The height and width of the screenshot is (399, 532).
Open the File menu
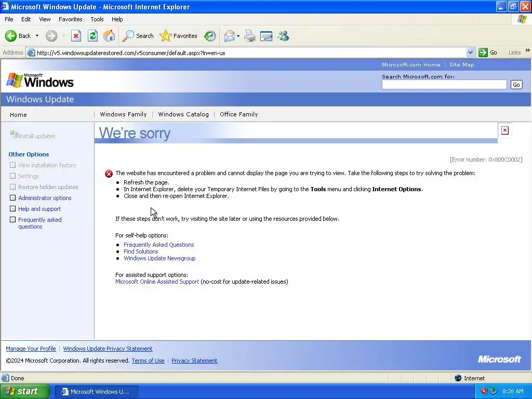pos(9,19)
